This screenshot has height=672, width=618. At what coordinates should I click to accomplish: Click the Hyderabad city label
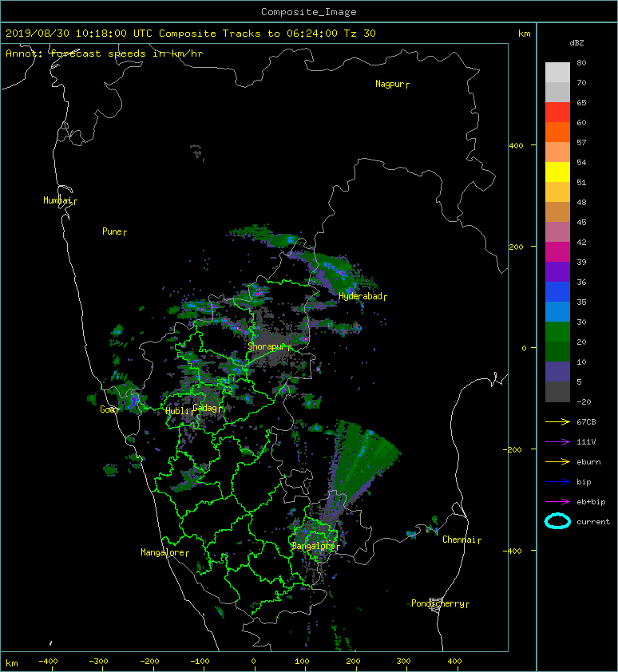(x=360, y=296)
